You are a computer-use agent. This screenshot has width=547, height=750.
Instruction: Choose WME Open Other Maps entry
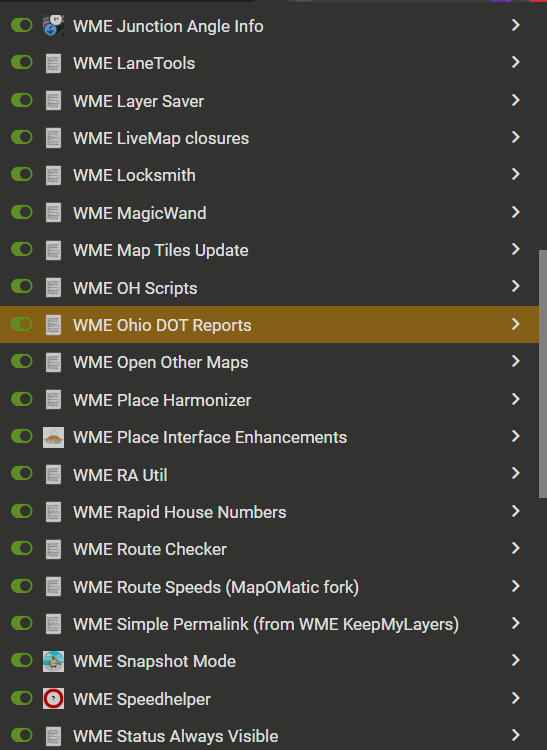pos(269,362)
